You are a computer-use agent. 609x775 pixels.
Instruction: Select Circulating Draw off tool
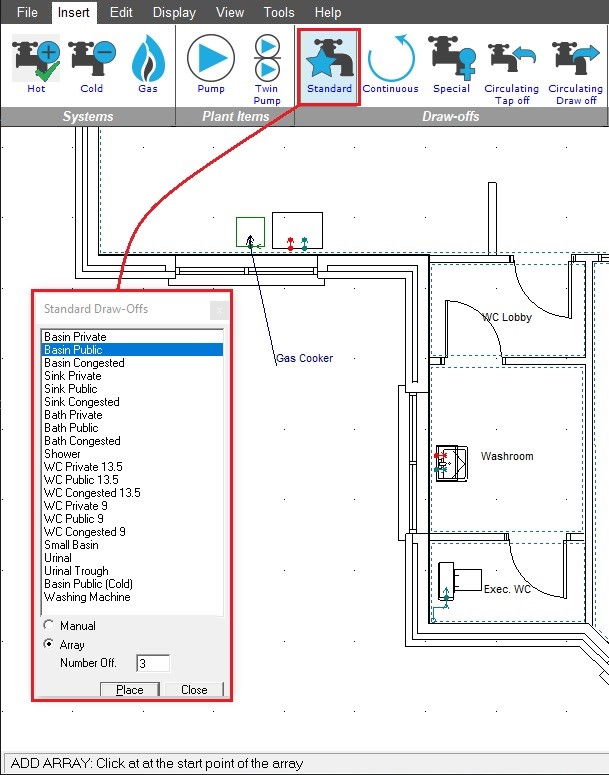576,69
